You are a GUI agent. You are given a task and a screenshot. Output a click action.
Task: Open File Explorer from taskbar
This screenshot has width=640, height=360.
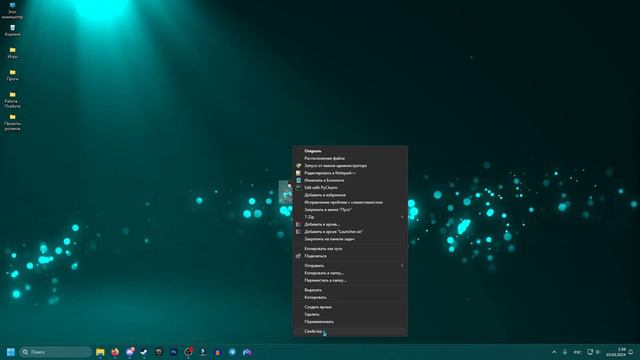click(x=100, y=352)
